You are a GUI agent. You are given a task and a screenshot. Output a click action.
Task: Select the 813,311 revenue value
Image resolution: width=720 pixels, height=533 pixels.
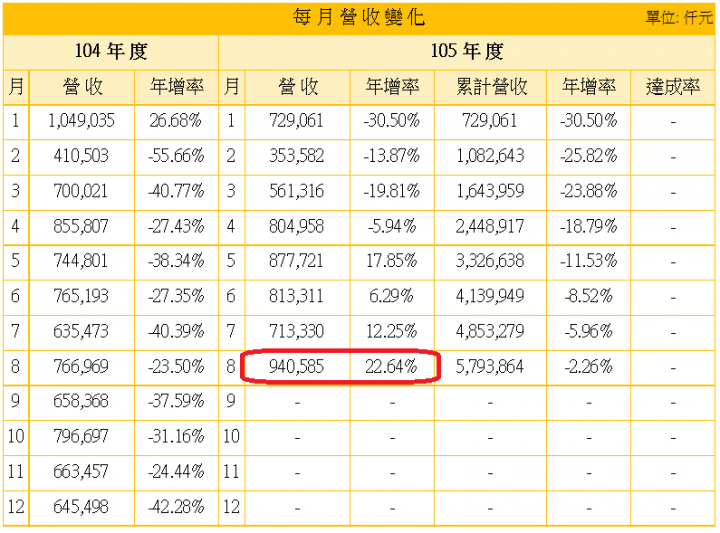(296, 297)
